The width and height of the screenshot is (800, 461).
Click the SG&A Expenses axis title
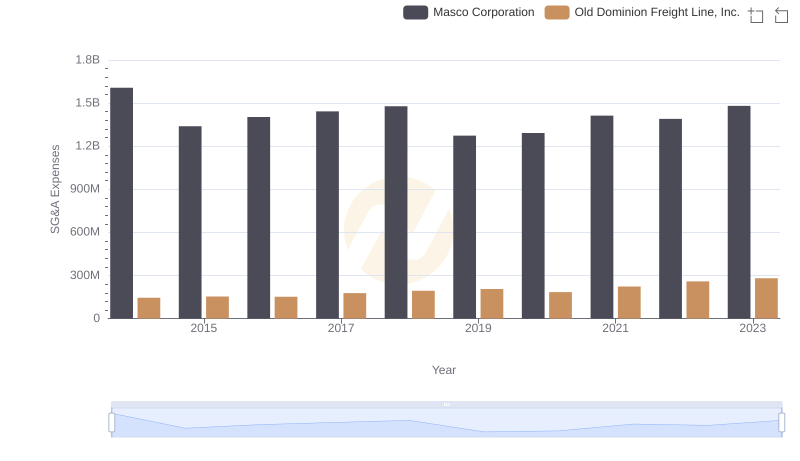click(x=55, y=189)
